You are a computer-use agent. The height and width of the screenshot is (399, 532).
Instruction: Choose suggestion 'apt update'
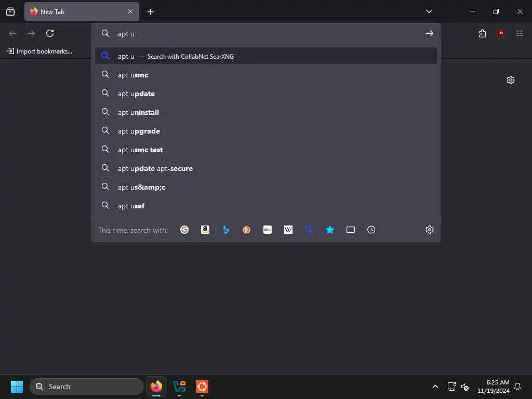(266, 94)
